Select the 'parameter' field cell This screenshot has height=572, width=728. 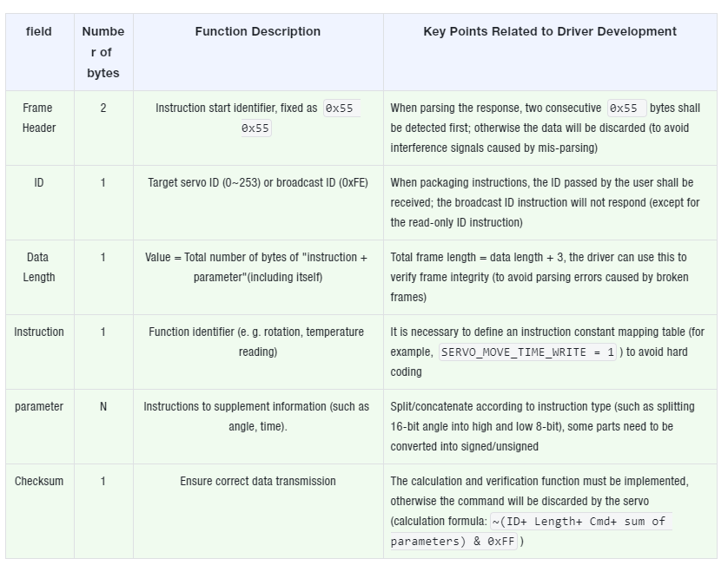coord(39,427)
